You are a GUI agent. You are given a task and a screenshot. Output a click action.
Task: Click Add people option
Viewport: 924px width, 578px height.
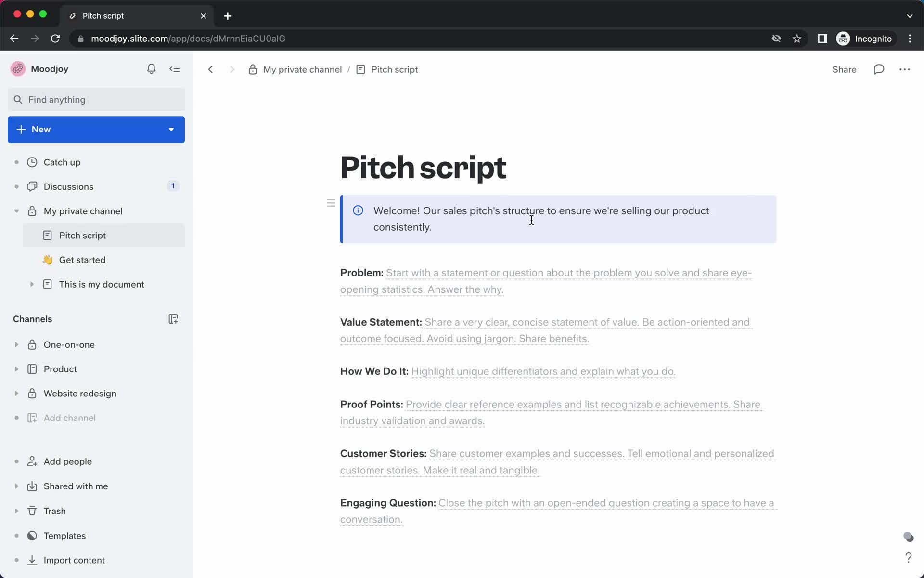(68, 461)
